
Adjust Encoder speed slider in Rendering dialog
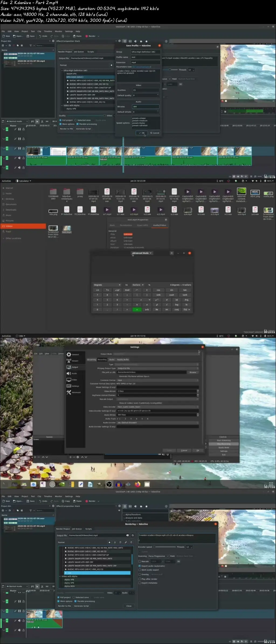point(164,547)
